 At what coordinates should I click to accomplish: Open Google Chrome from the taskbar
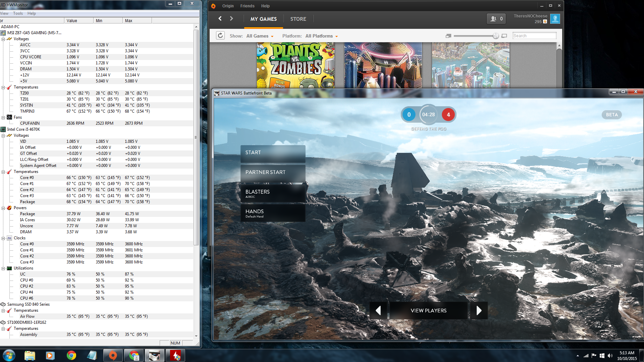point(71,355)
